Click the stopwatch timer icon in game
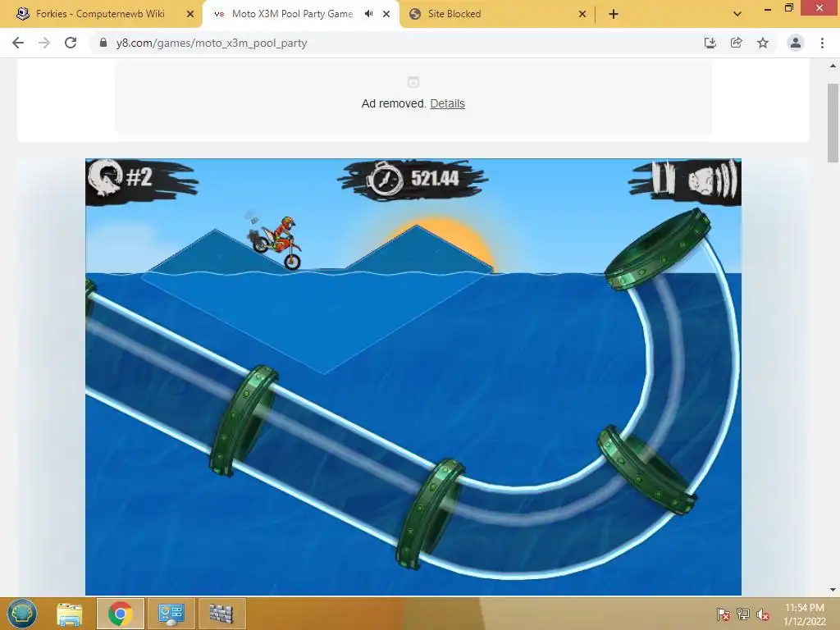 click(385, 179)
